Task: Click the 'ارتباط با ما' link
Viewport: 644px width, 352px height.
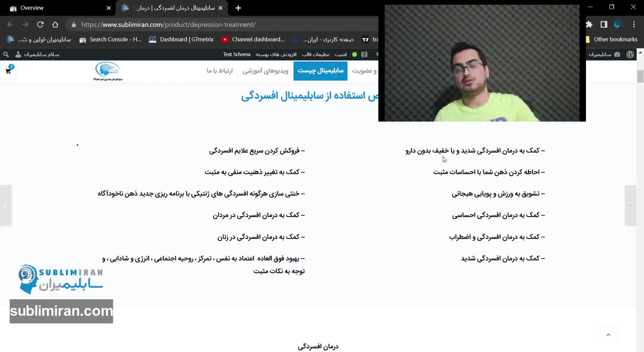Action: [219, 71]
